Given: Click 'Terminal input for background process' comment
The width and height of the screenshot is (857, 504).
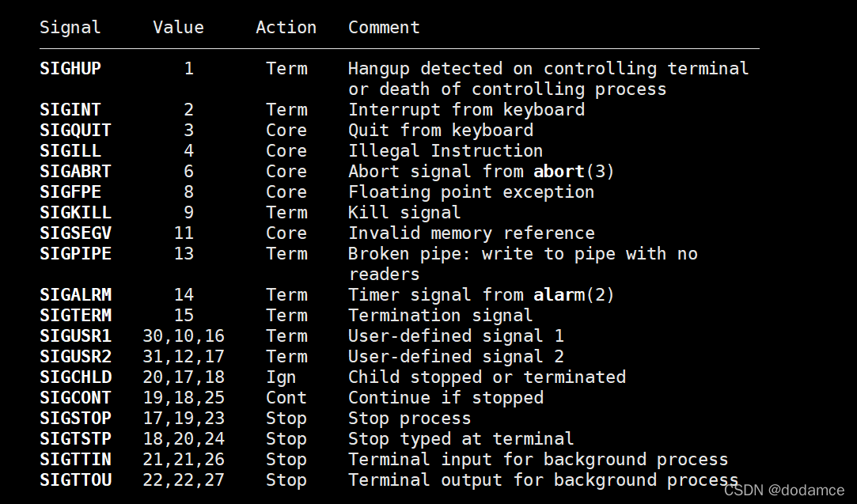Looking at the screenshot, I should click(538, 460).
